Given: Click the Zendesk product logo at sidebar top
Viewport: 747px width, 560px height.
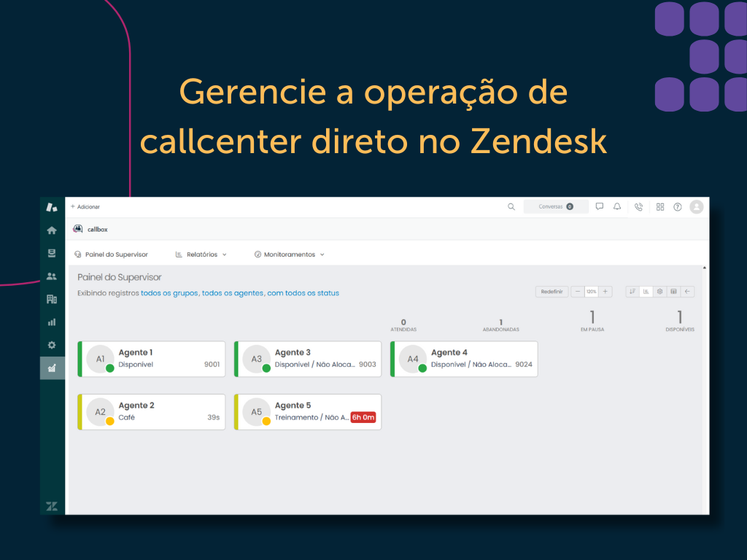Looking at the screenshot, I should [52, 207].
